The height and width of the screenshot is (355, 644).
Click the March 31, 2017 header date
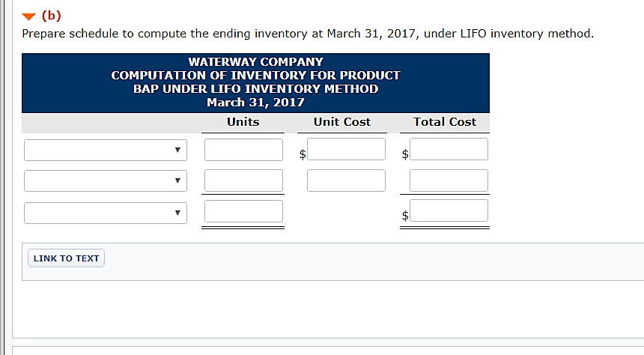(x=255, y=102)
